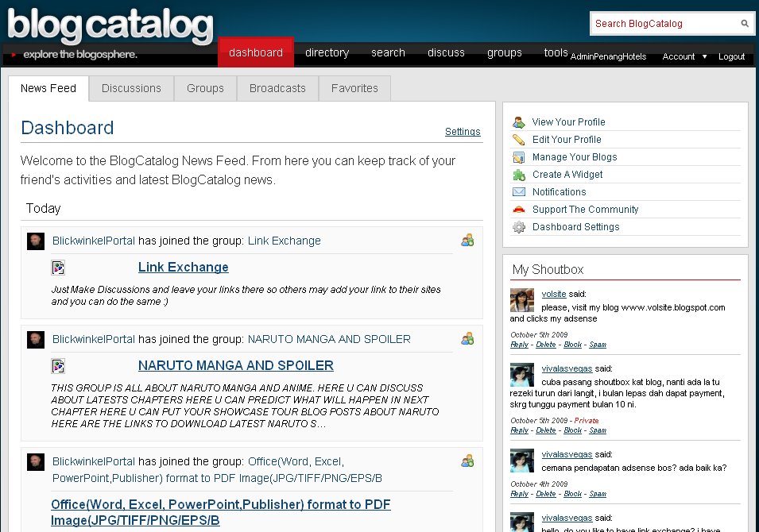
Task: Click the blog catalog logo
Action: pyautogui.click(x=110, y=25)
